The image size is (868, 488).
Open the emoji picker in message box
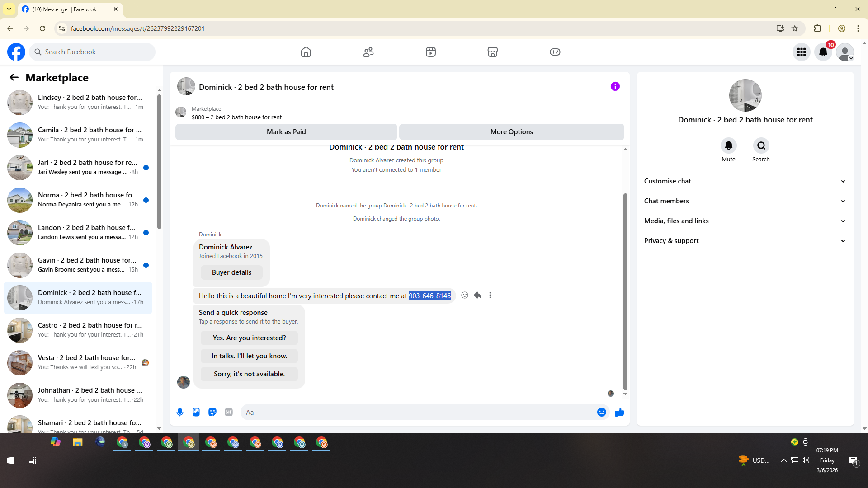[x=601, y=412]
